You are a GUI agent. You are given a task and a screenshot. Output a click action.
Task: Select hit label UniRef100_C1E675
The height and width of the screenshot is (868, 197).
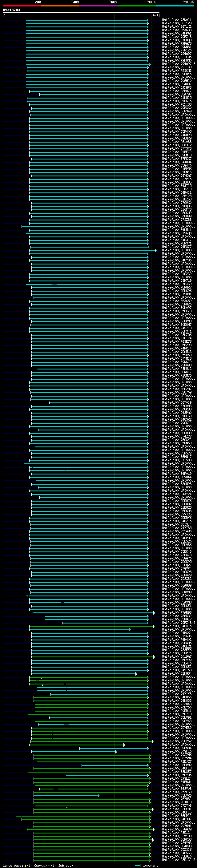(177, 101)
